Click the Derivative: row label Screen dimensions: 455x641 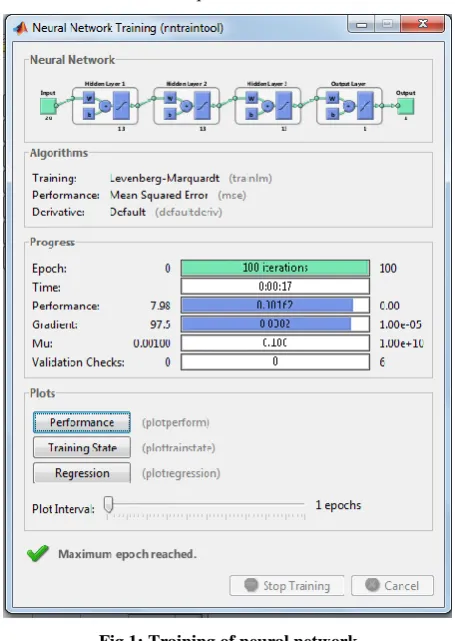click(58, 212)
